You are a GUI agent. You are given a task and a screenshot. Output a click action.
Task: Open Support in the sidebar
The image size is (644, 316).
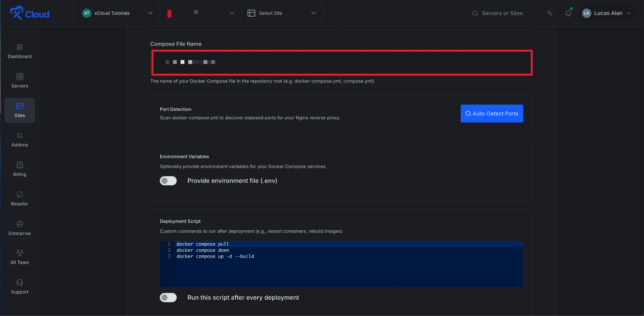click(19, 287)
